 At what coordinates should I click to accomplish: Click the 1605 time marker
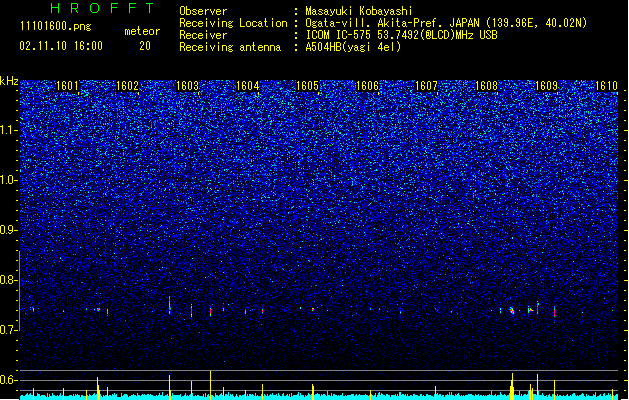pyautogui.click(x=307, y=86)
